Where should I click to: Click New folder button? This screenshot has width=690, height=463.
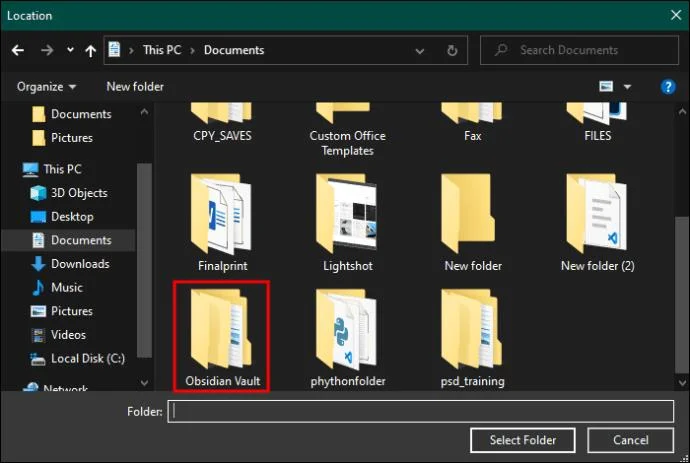tap(135, 87)
